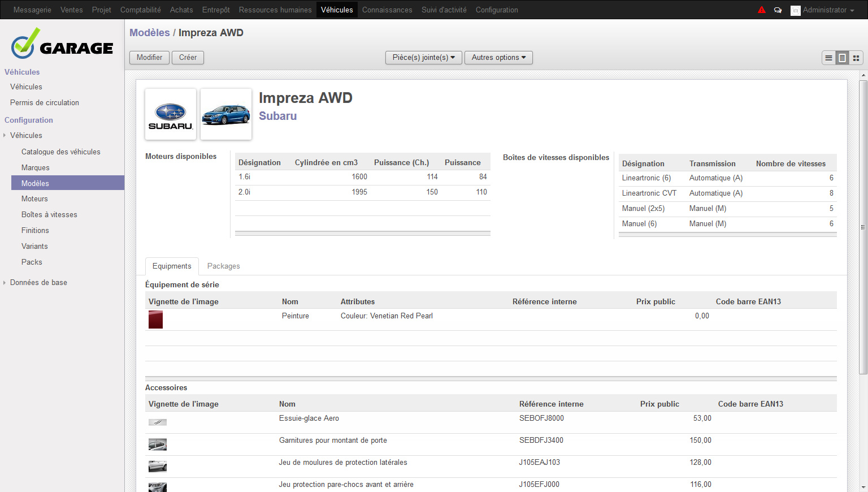Click the Administrator avatar picture
Image resolution: width=868 pixels, height=492 pixels.
point(795,10)
